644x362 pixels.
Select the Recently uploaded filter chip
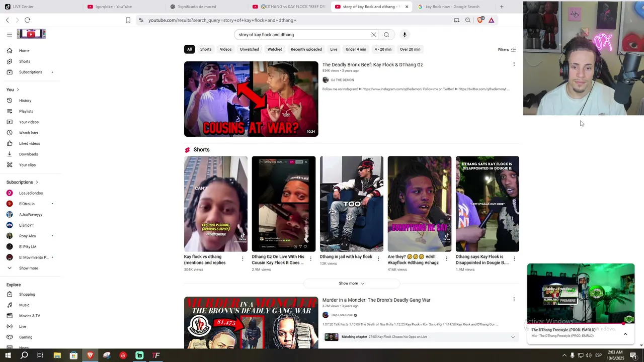pyautogui.click(x=306, y=49)
